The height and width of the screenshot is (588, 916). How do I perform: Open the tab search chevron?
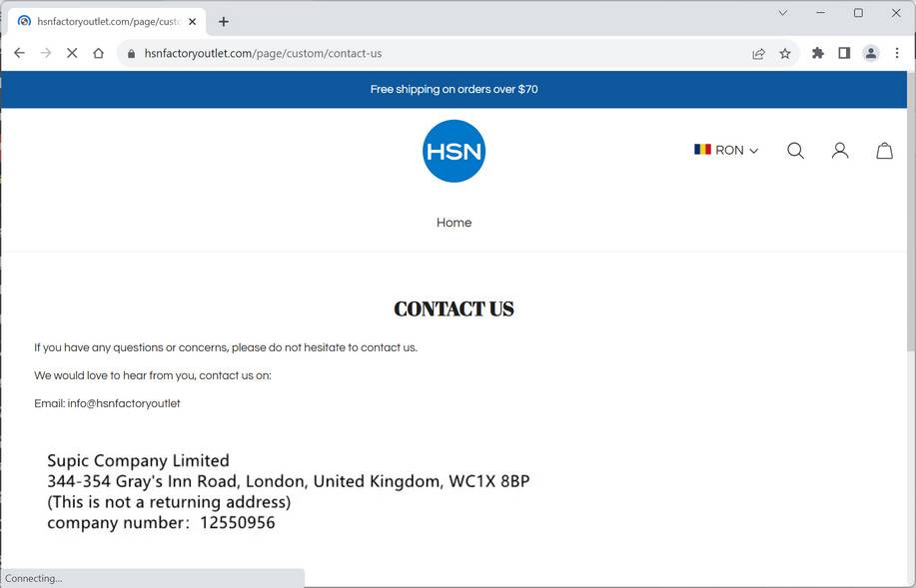pyautogui.click(x=783, y=13)
